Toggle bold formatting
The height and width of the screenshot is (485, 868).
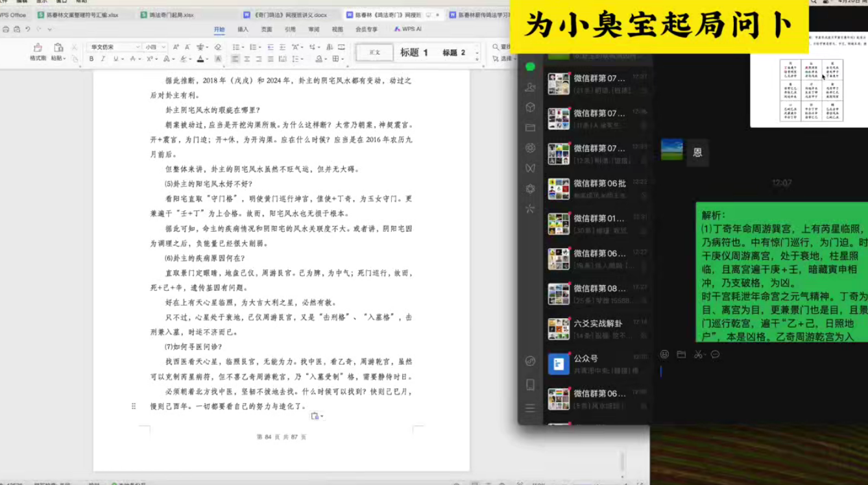[91, 59]
